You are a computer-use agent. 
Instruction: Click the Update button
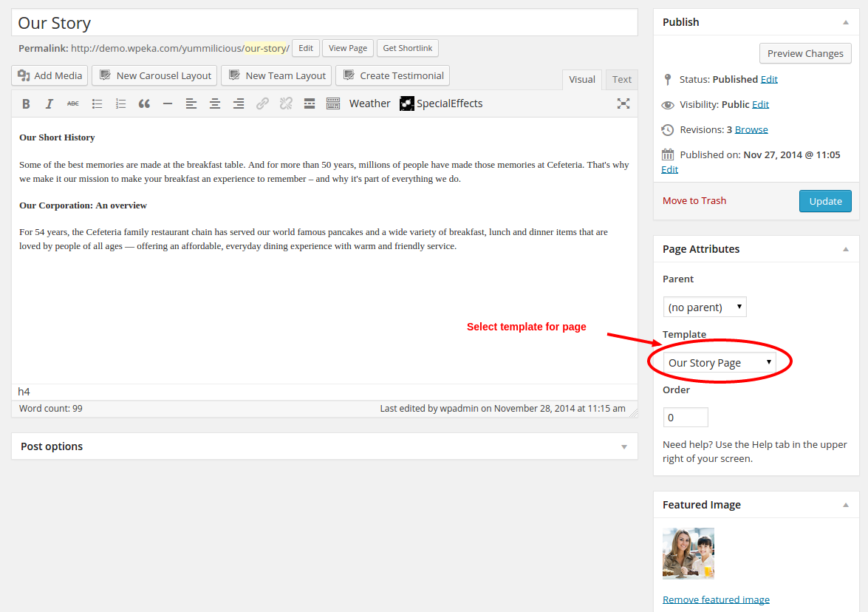[x=825, y=201]
